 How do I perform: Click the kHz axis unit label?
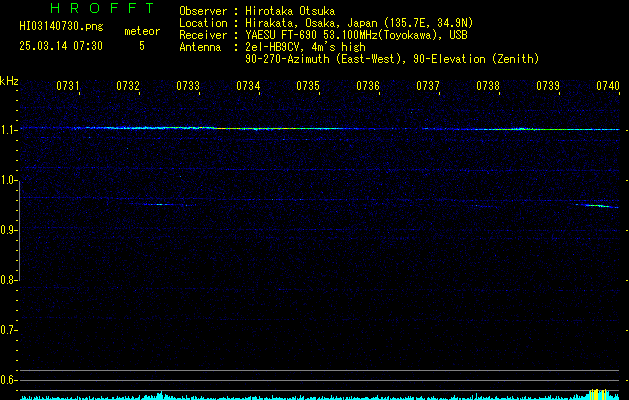click(9, 81)
